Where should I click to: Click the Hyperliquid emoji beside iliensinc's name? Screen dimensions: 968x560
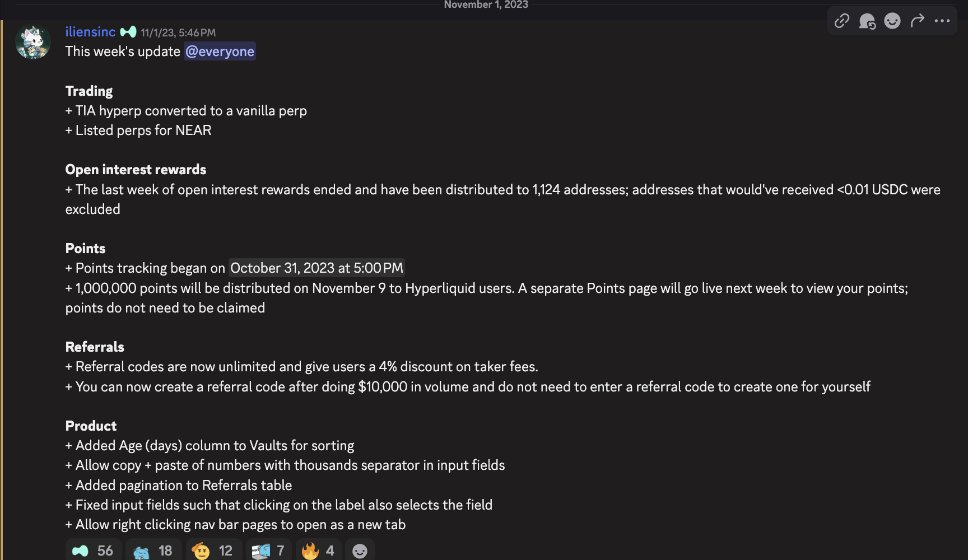pos(128,32)
